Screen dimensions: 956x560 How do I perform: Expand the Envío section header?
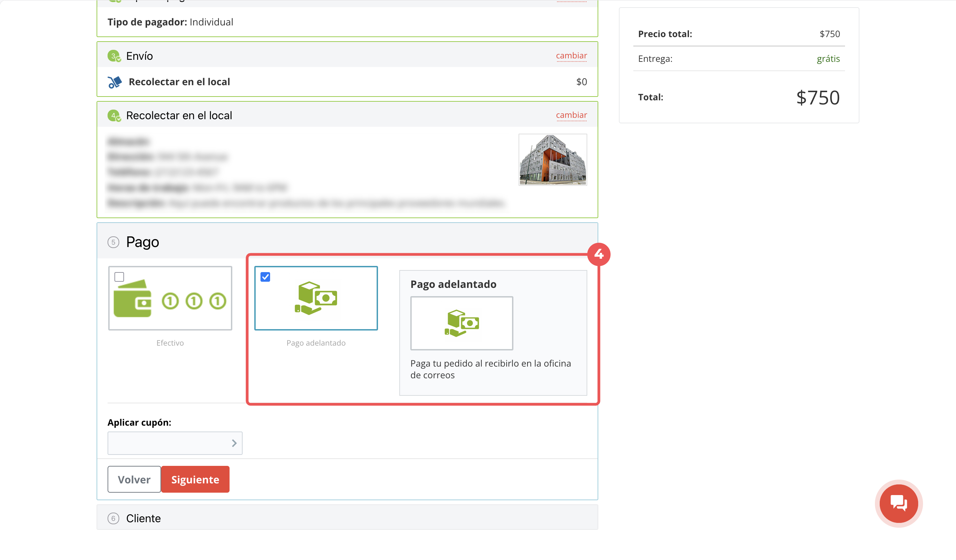[347, 55]
